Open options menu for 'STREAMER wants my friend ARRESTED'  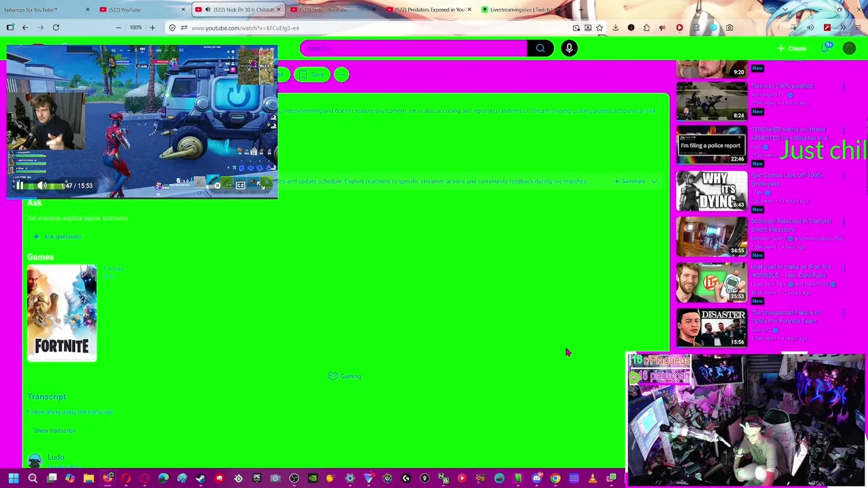[x=843, y=131]
